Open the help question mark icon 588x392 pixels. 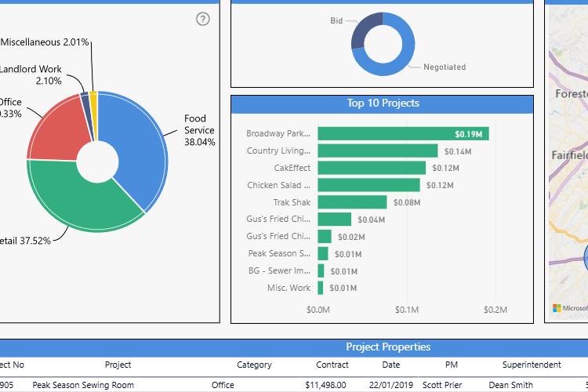tap(203, 19)
